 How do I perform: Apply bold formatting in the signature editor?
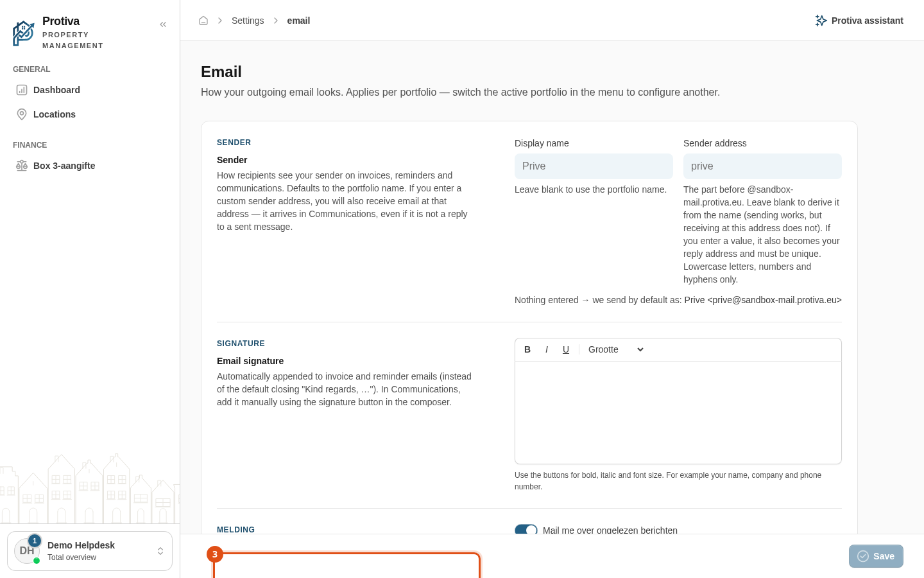[x=527, y=349]
